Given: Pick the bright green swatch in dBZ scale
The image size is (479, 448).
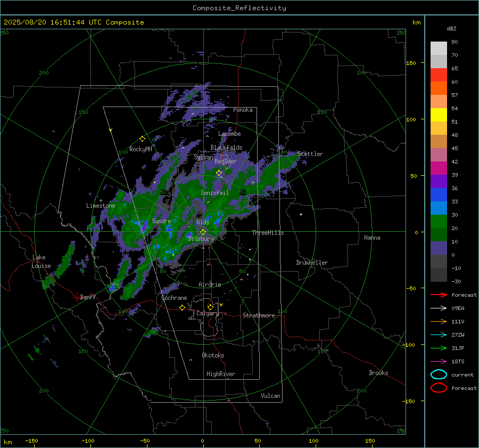Looking at the screenshot, I should tap(439, 221).
